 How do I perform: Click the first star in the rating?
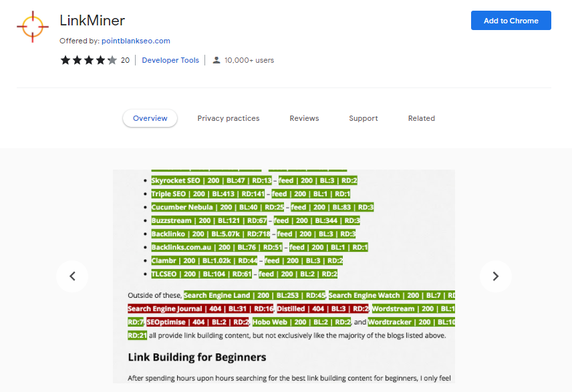65,60
